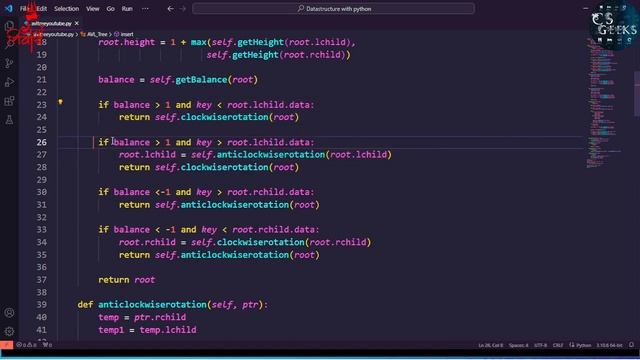Expand the avltreeyoutube.py breadcrumb
The image size is (640, 360).
coord(53,34)
